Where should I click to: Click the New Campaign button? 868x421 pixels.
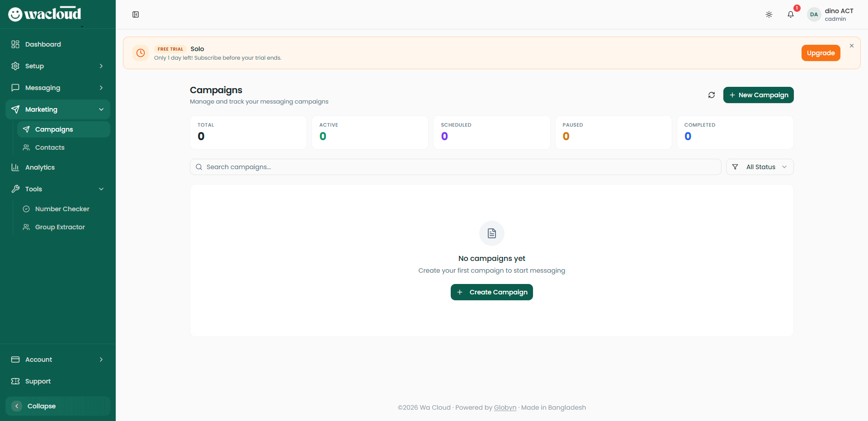[758, 95]
